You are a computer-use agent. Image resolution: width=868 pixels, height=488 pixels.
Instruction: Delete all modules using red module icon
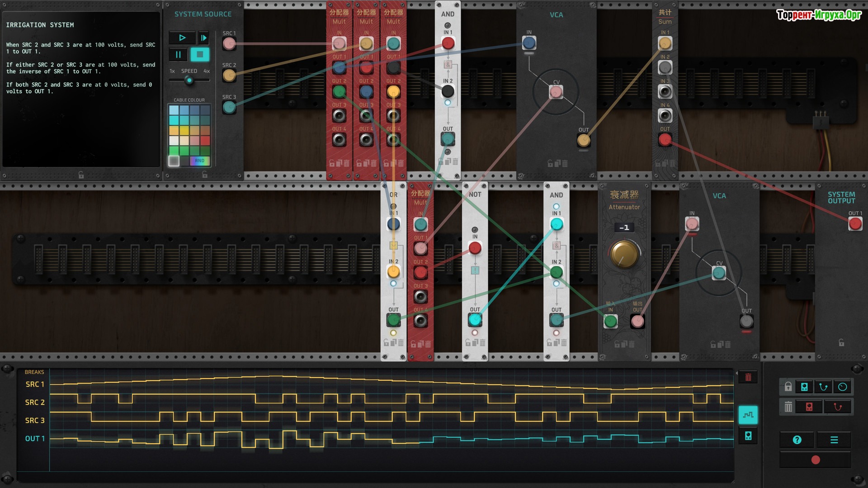point(809,407)
